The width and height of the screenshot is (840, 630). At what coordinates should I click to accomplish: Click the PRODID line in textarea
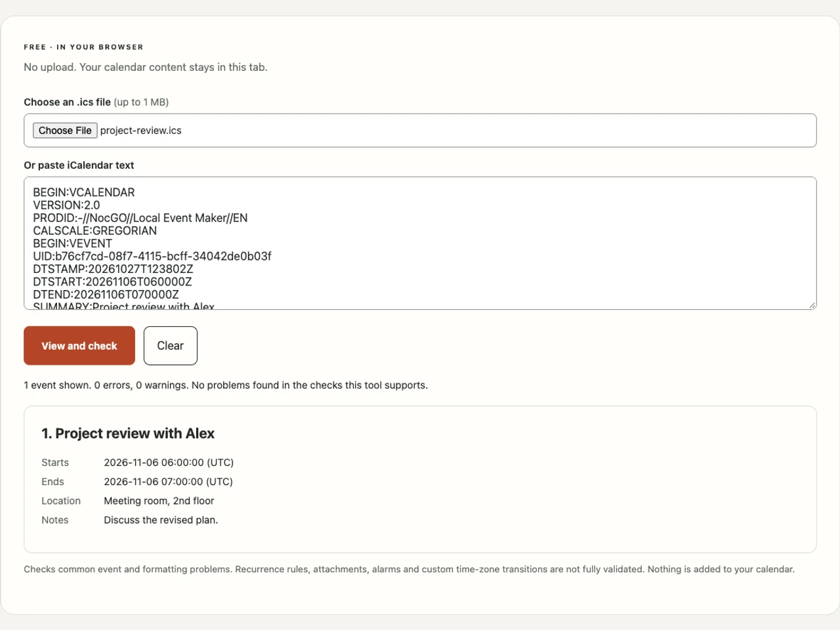coord(140,218)
